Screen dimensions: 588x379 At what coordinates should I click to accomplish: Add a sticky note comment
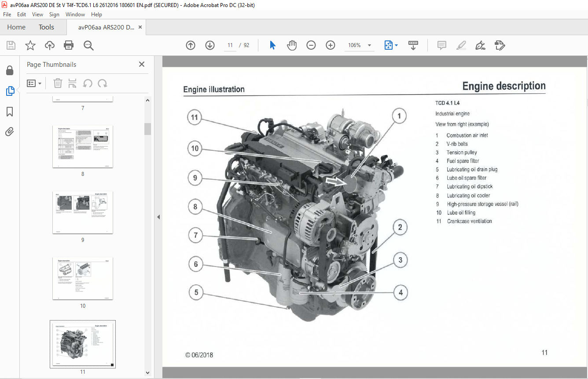tap(441, 45)
